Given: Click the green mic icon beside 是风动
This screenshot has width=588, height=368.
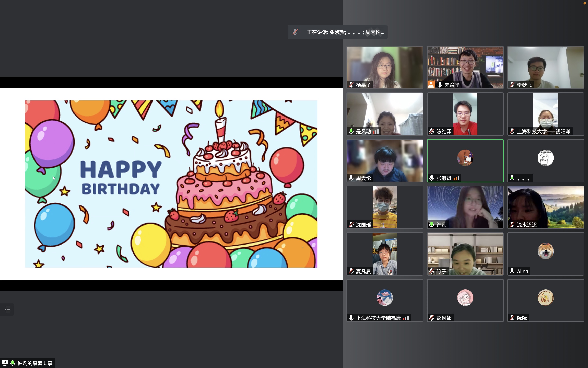Looking at the screenshot, I should [x=351, y=131].
